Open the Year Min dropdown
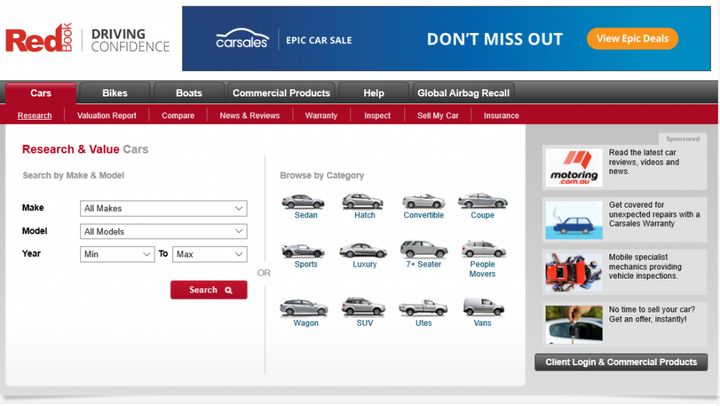The height and width of the screenshot is (406, 720). coord(117,254)
